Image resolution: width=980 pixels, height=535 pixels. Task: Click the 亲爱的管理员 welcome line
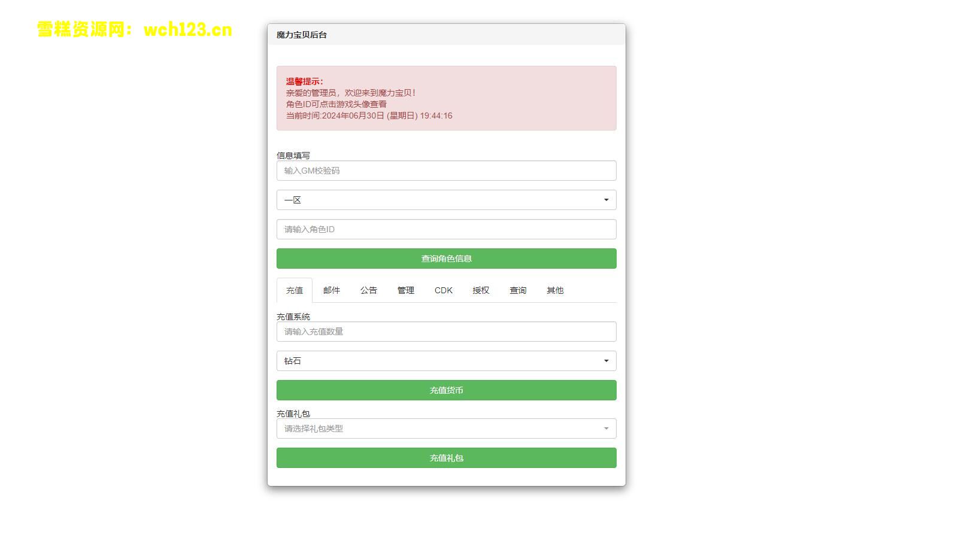[x=350, y=93]
